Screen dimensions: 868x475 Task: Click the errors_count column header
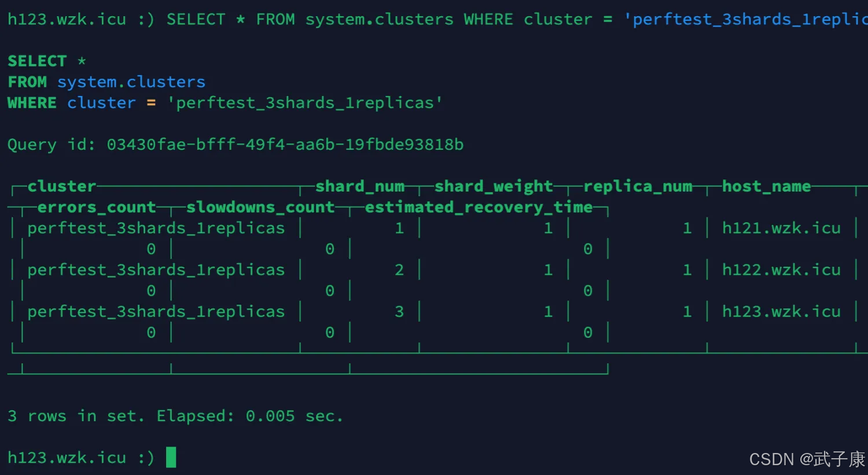[97, 207]
